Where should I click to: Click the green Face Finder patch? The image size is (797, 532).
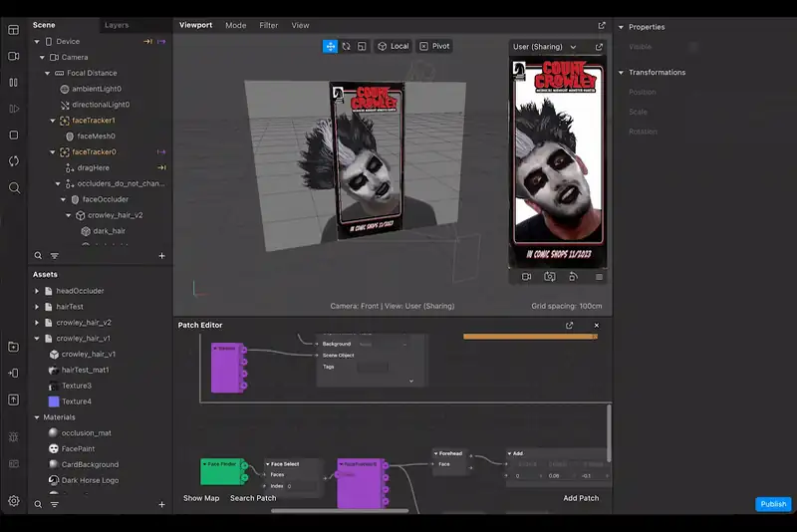(x=223, y=472)
